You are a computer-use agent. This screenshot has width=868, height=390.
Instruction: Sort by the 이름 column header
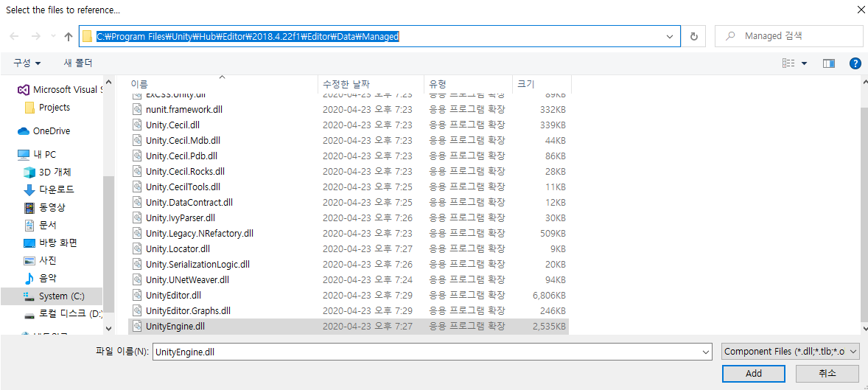click(x=223, y=84)
